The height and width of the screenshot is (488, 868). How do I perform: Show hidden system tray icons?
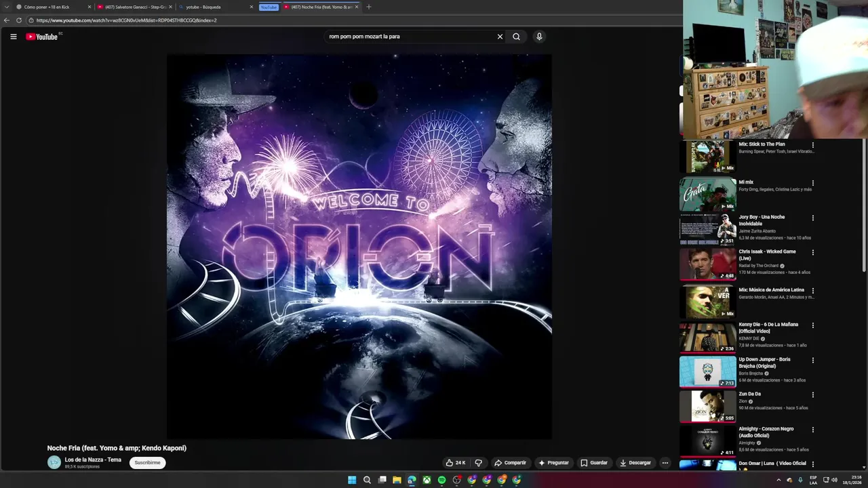(x=778, y=480)
